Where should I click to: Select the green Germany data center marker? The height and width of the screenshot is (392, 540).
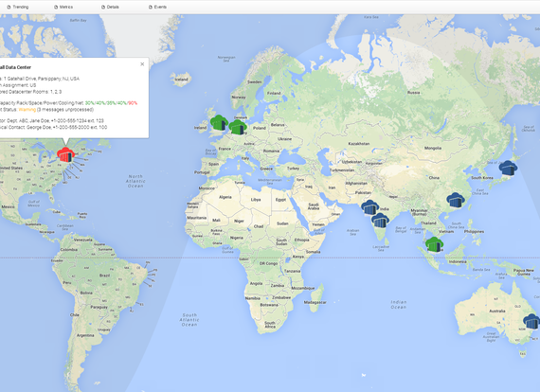238,127
